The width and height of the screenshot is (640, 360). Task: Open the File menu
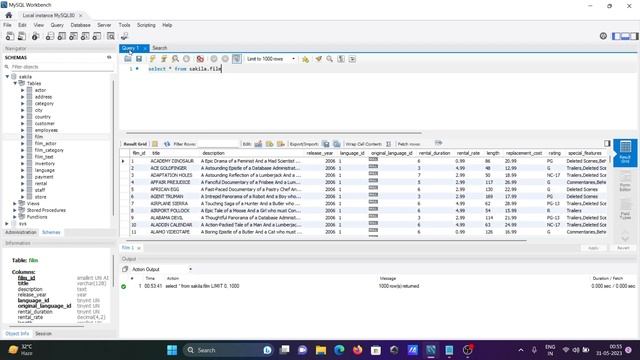7,25
